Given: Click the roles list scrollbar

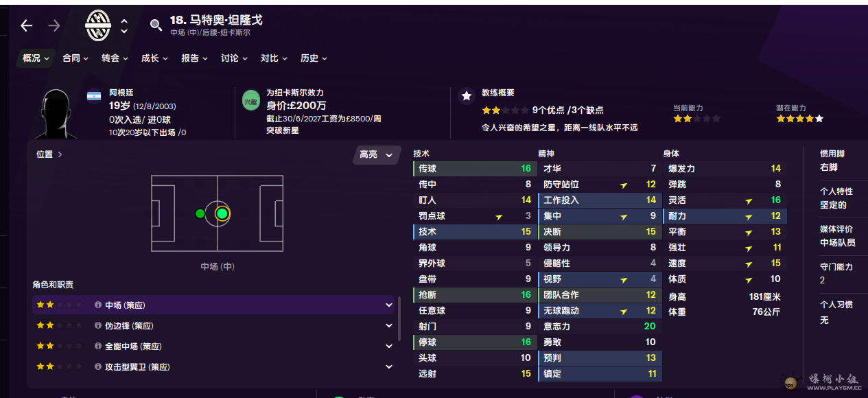Looking at the screenshot, I should point(399,318).
